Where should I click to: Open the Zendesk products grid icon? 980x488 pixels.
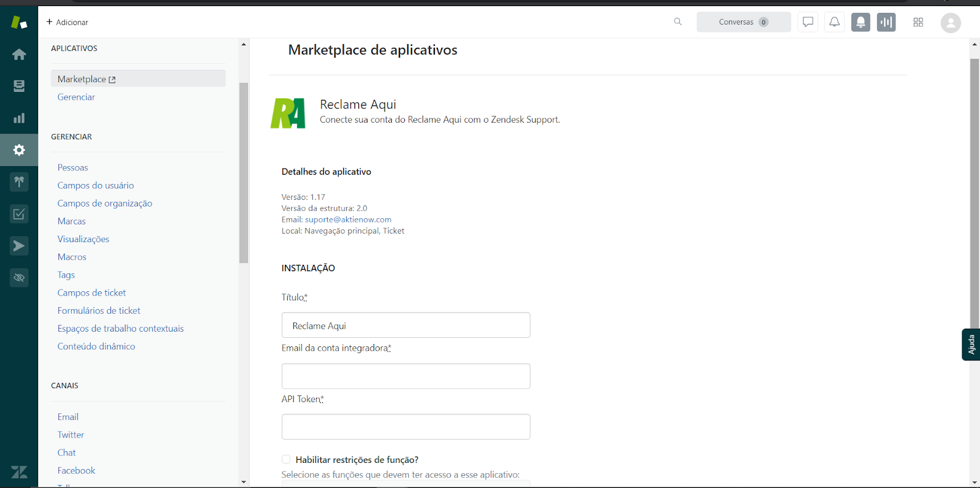click(918, 22)
